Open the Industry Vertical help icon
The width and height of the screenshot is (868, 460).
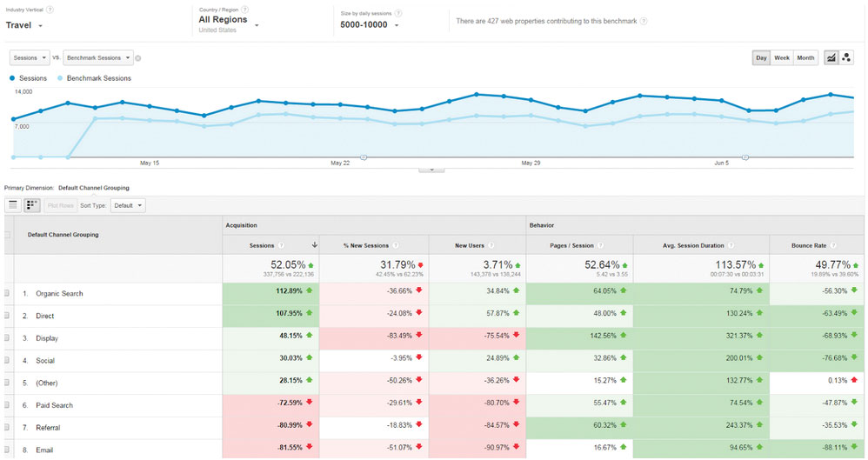(x=50, y=10)
